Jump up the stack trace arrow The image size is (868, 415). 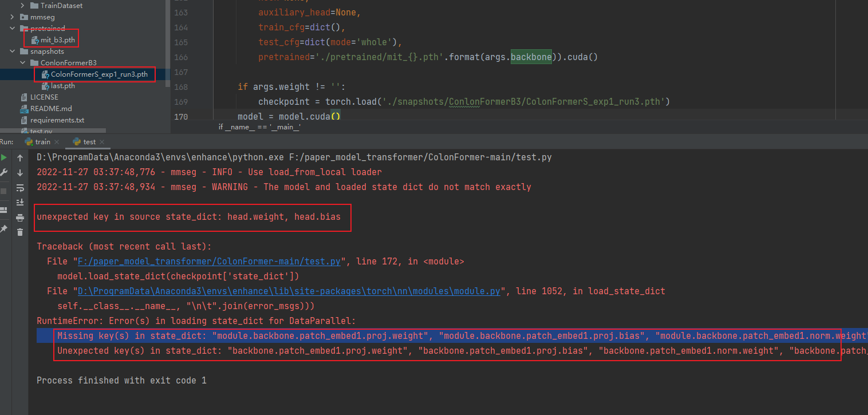pyautogui.click(x=20, y=157)
